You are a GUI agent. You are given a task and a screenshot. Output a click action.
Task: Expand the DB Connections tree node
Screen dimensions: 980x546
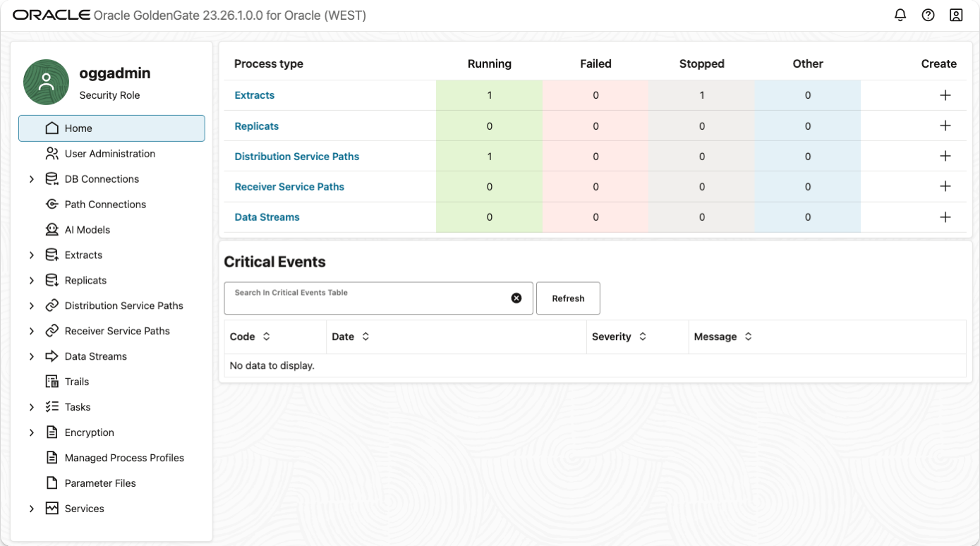click(x=32, y=179)
